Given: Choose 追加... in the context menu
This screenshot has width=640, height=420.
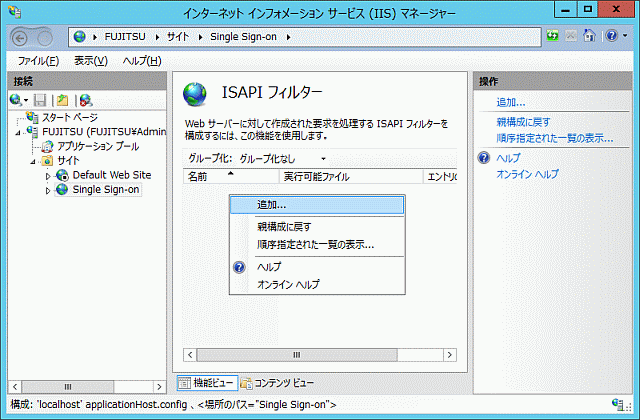Looking at the screenshot, I should (317, 205).
